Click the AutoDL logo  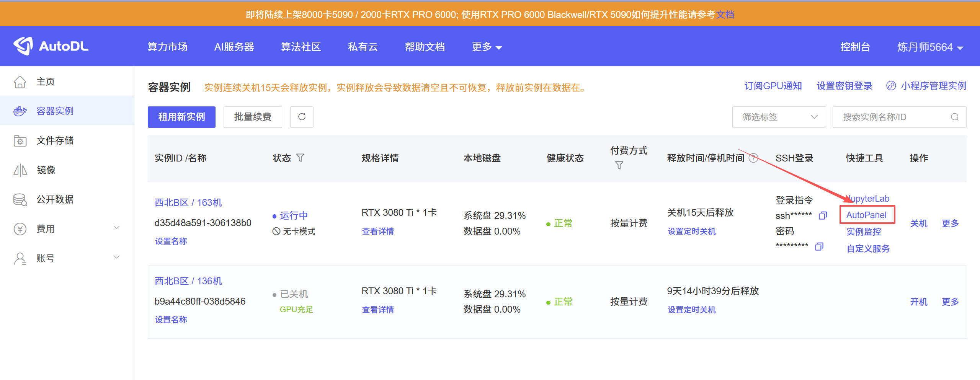coord(51,46)
